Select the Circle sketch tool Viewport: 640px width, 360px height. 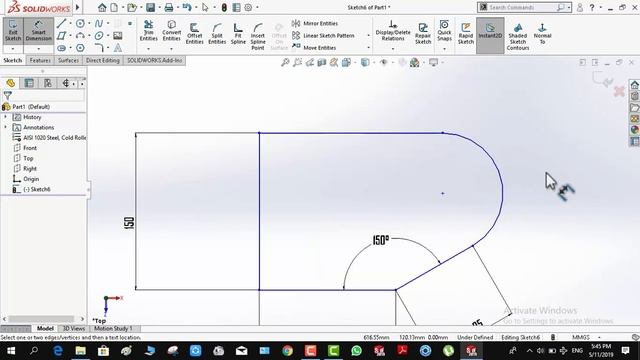click(x=80, y=24)
